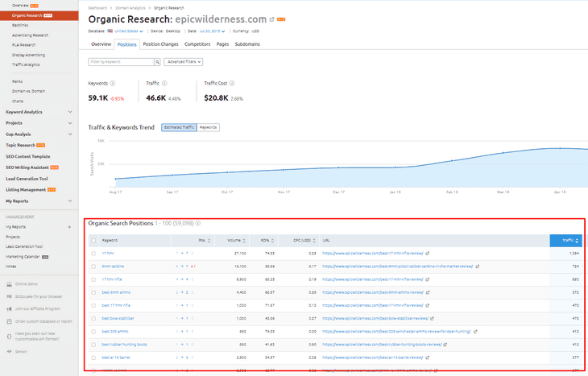
Task: Click the Order custom database clipboard icon
Action: (x=10, y=321)
